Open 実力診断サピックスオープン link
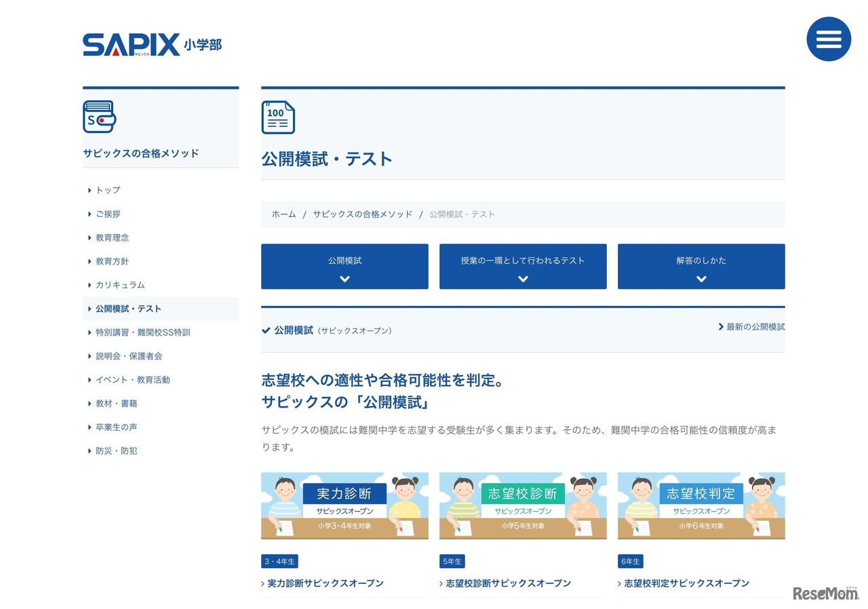Viewport: 868px width, 609px height. coord(325,583)
